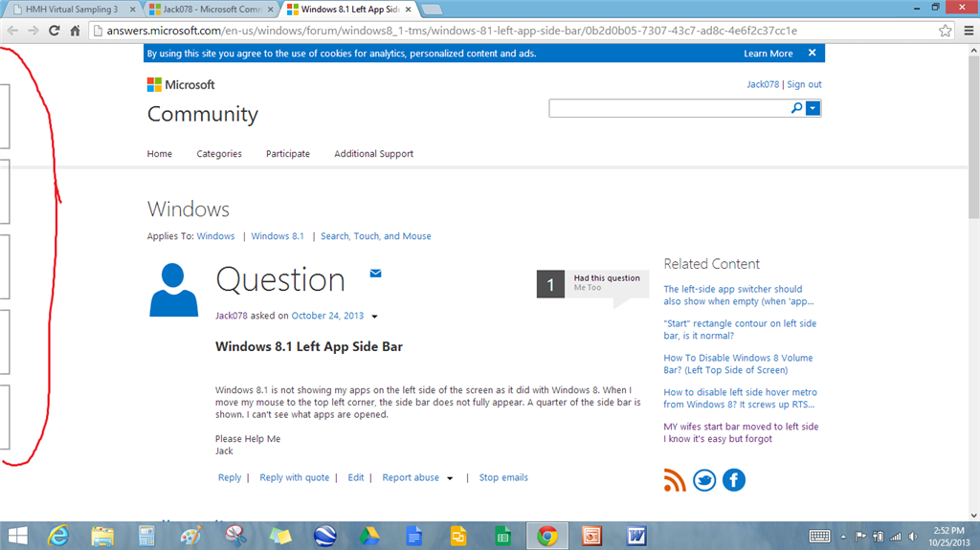
Task: Expand dropdown arrow after October 24, 2013
Action: pyautogui.click(x=374, y=317)
